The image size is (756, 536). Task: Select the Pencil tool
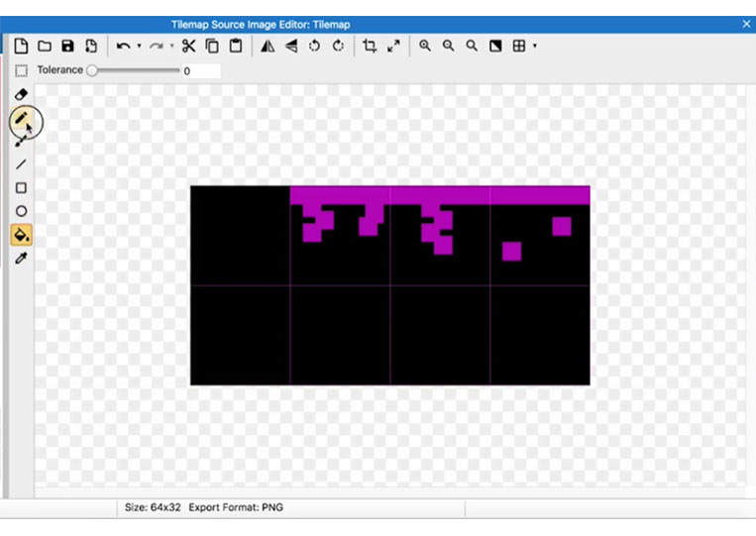pos(21,118)
